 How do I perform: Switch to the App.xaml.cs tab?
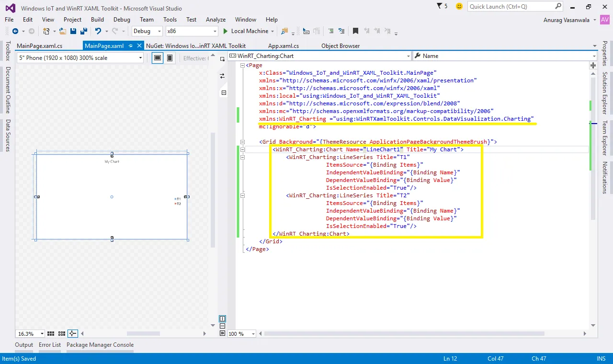pos(284,46)
